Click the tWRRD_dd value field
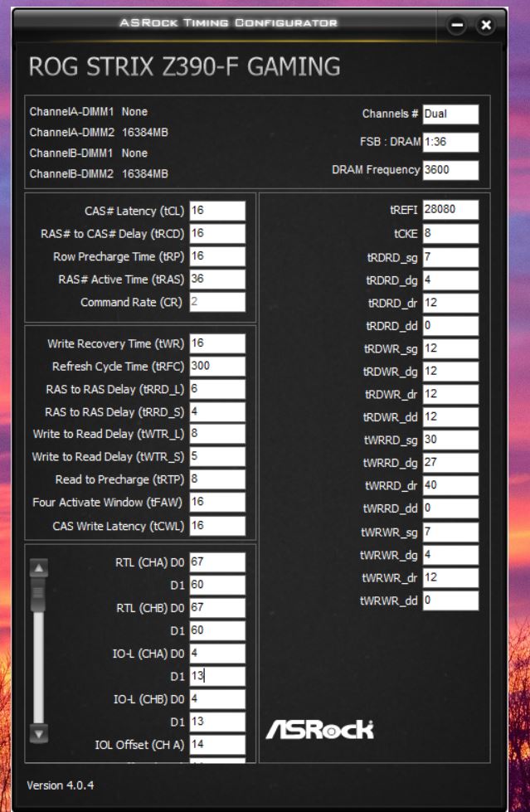 450,508
